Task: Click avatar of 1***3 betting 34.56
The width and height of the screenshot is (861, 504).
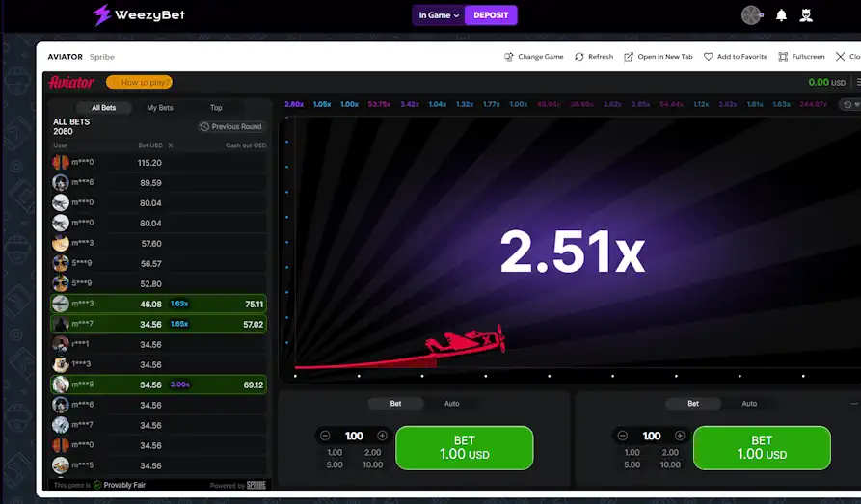Action: click(61, 364)
